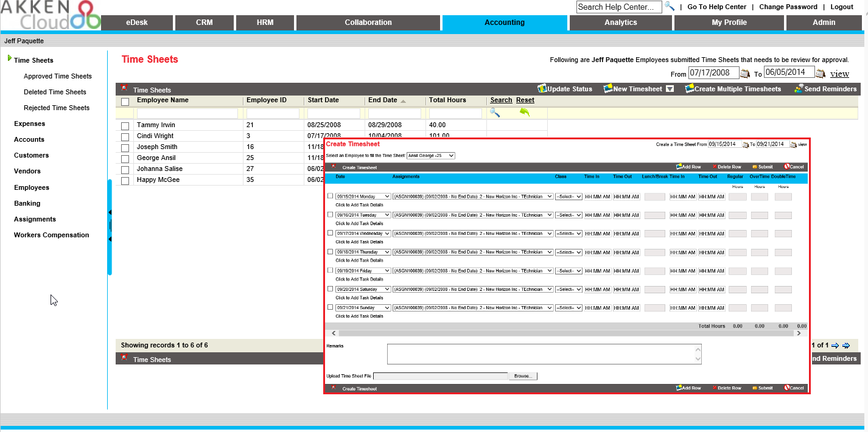Click the Send Reminders icon in top toolbar

[x=799, y=89]
